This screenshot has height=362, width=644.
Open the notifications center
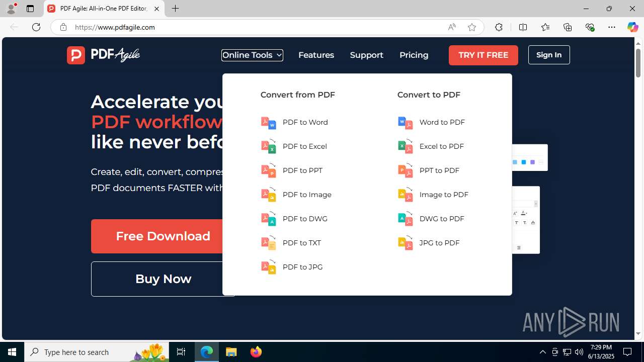click(628, 352)
